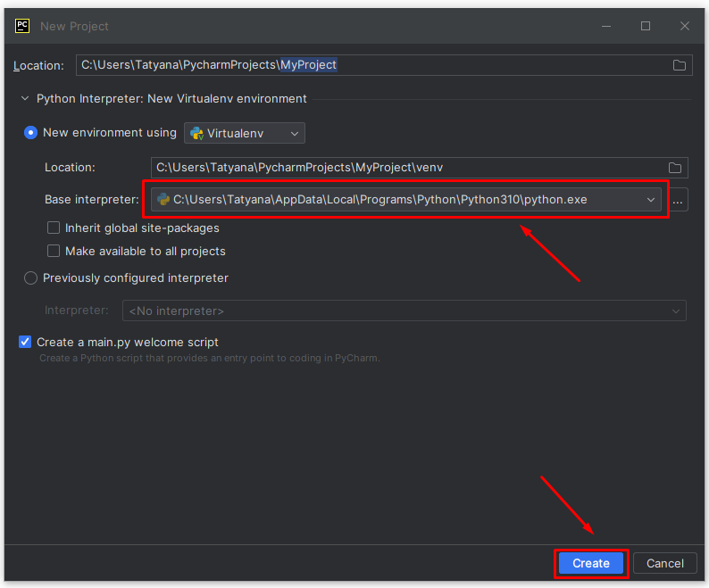This screenshot has width=709, height=588.
Task: Click the welcome script description text
Action: tap(209, 358)
